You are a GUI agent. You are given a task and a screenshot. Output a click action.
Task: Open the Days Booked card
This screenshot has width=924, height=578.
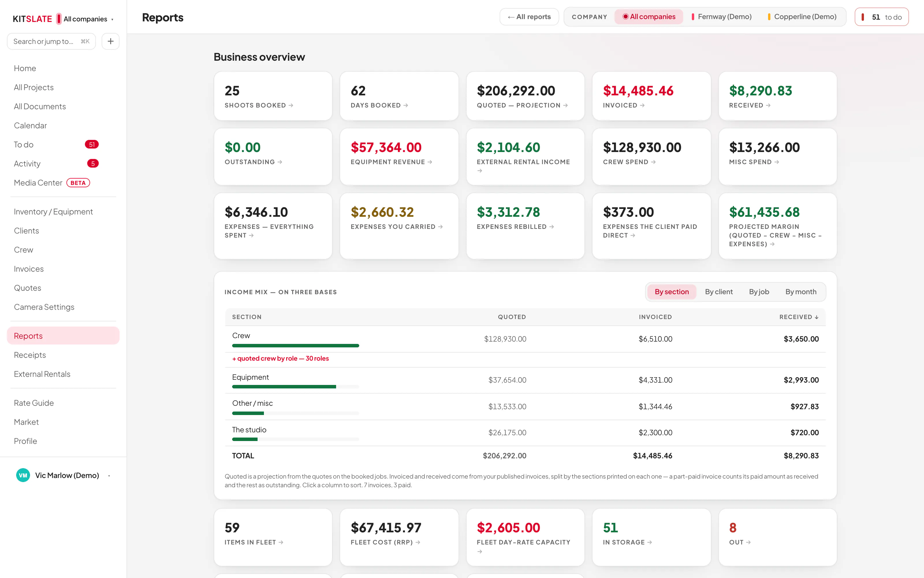(x=399, y=96)
